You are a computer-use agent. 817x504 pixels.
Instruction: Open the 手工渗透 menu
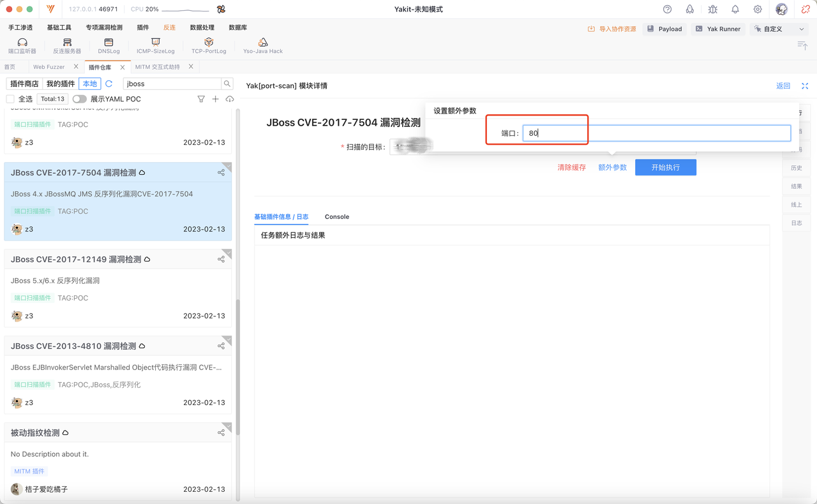20,27
